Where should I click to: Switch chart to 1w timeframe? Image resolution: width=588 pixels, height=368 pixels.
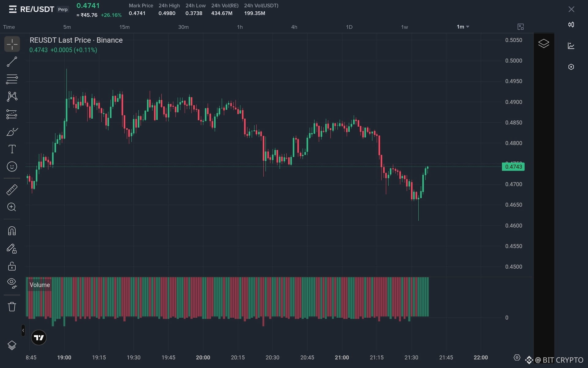405,27
